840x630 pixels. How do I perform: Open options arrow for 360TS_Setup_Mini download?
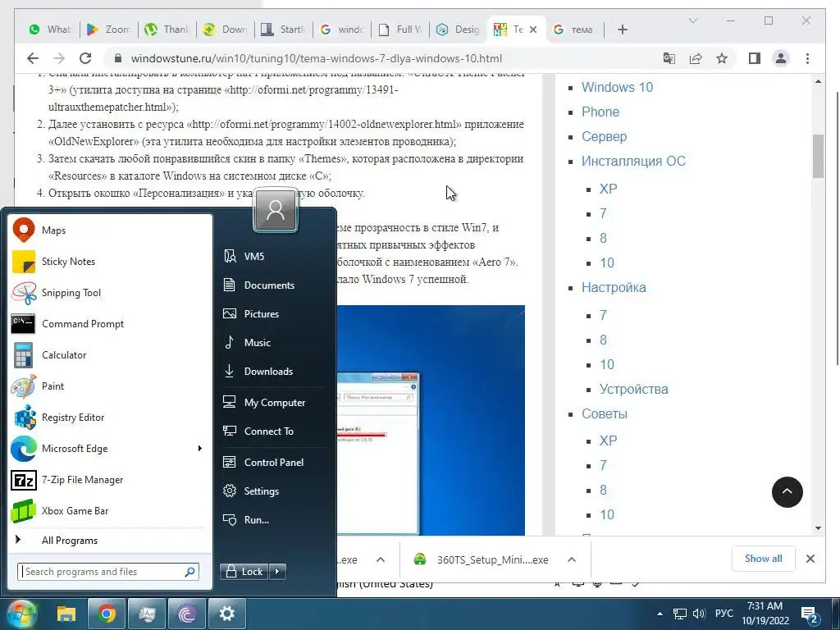point(572,559)
